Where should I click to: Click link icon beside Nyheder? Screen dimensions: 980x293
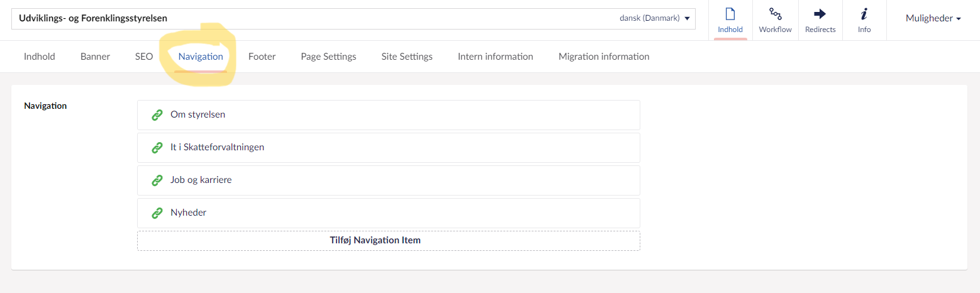(157, 213)
